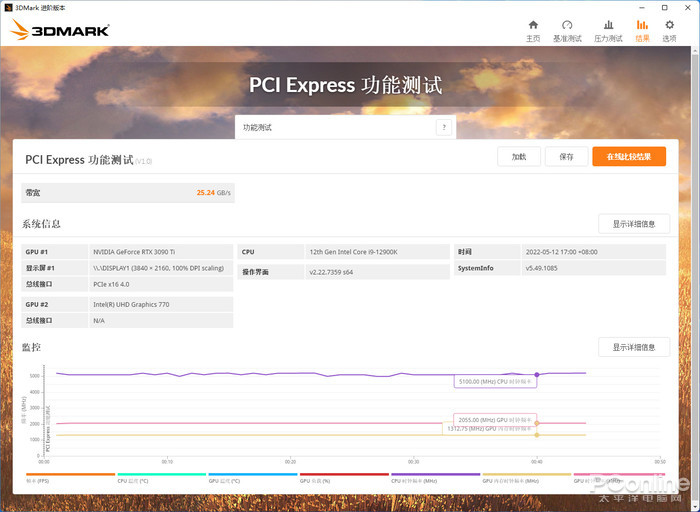Viewport: 700px width, 512px height.
Task: Click the 3DMark title bar app icon
Action: pyautogui.click(x=8, y=8)
